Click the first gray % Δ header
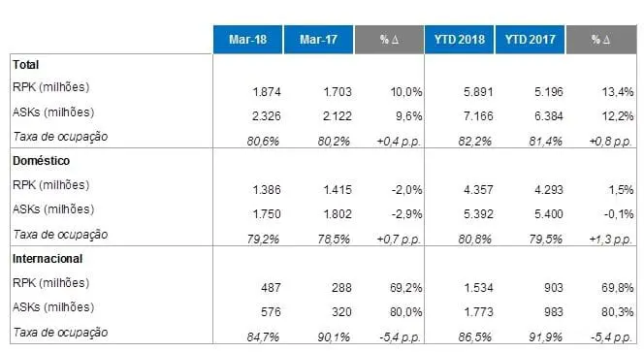The image size is (644, 352). point(389,40)
